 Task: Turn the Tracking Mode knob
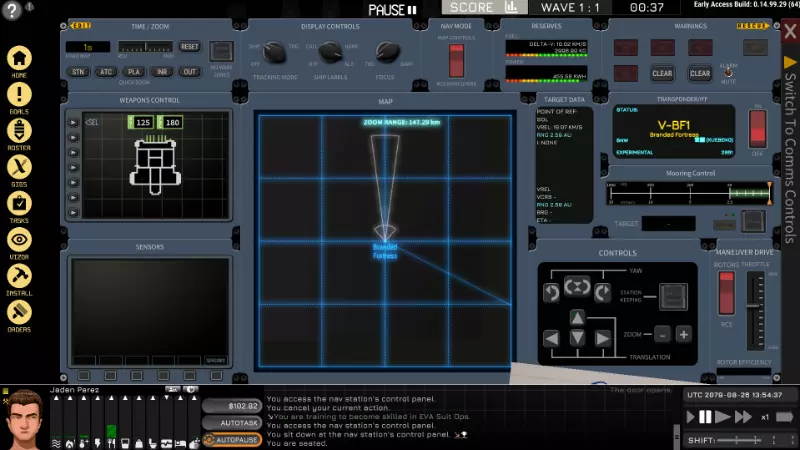[x=274, y=52]
